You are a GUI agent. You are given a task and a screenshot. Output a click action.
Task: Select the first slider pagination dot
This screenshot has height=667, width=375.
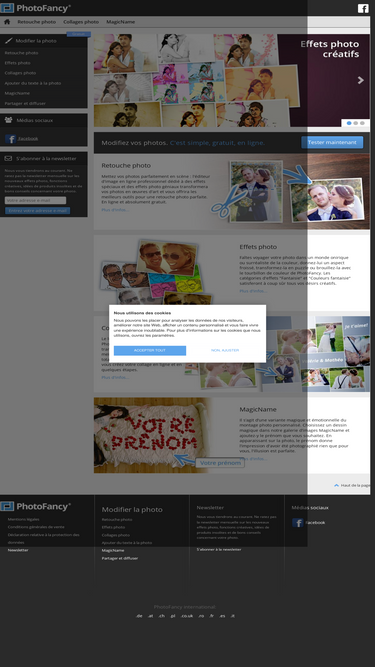click(349, 123)
